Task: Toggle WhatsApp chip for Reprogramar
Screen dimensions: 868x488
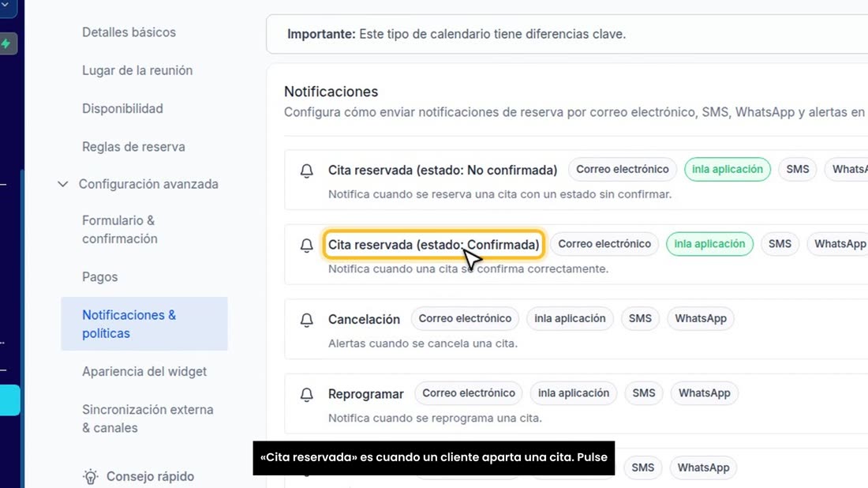Action: pos(704,393)
